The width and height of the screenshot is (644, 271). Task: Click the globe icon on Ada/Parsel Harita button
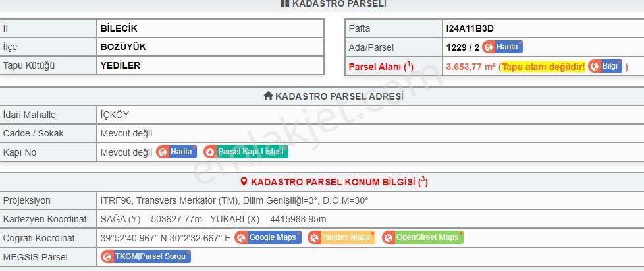click(x=489, y=47)
